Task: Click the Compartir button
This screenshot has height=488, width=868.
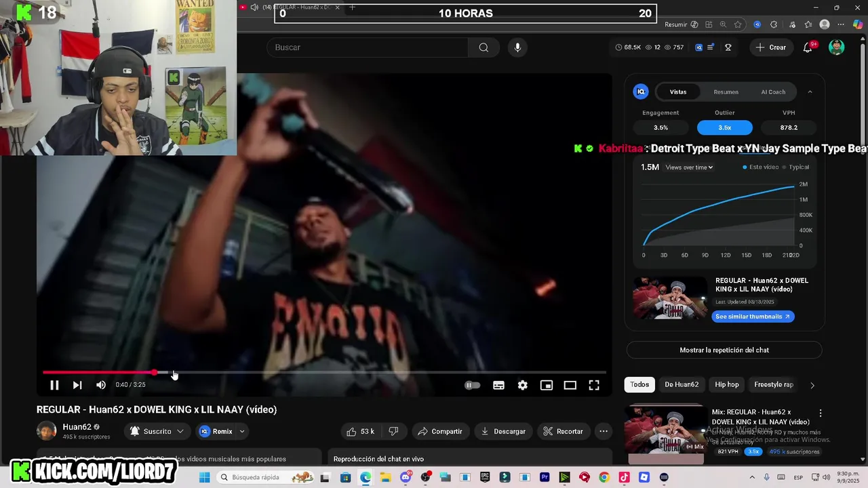Action: [439, 431]
